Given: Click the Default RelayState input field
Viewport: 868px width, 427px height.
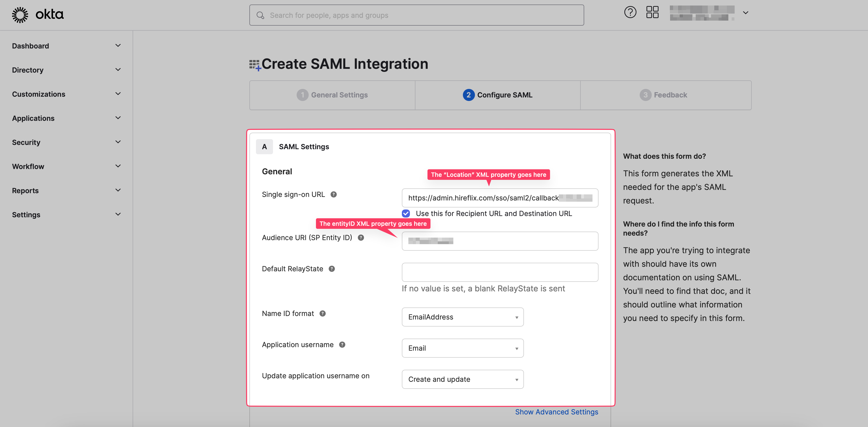Looking at the screenshot, I should [x=500, y=272].
